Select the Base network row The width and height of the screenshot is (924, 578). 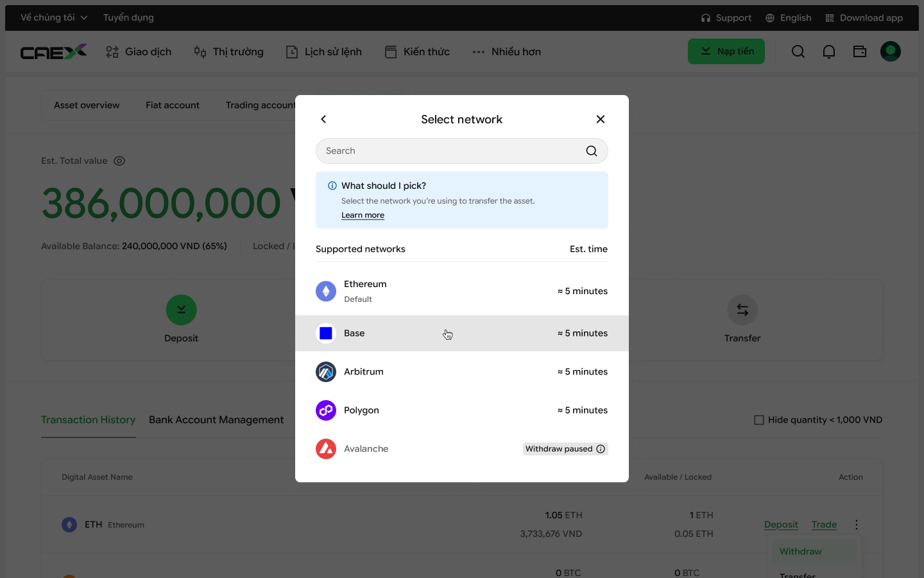pos(462,333)
